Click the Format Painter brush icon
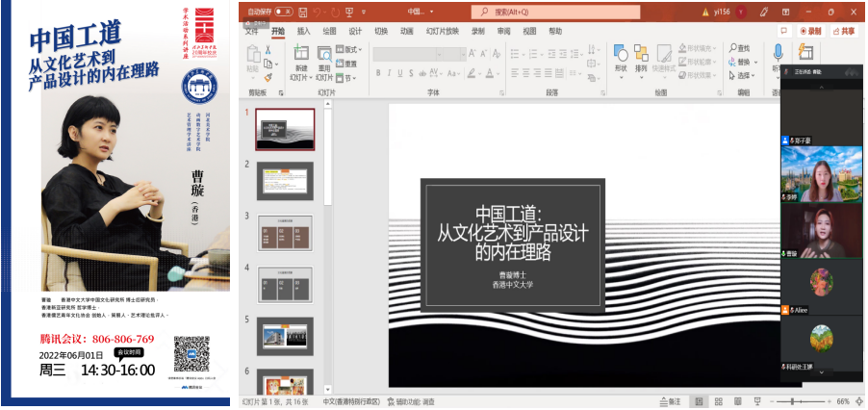 [268, 77]
